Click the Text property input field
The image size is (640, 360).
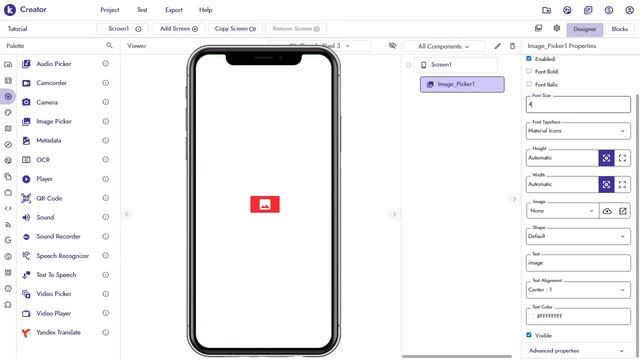578,263
